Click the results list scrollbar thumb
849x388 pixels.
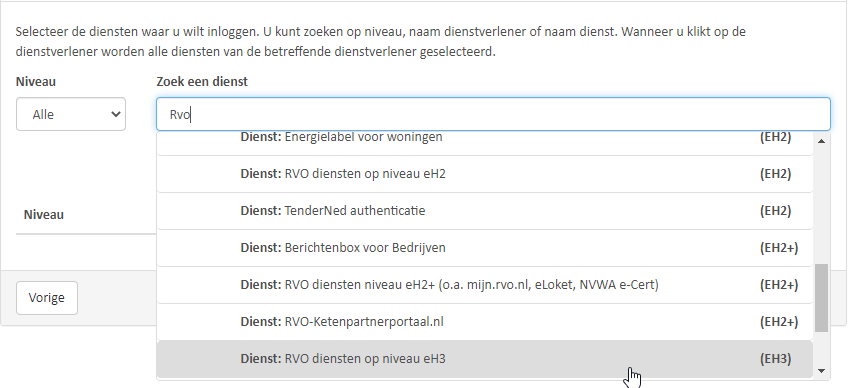click(821, 298)
